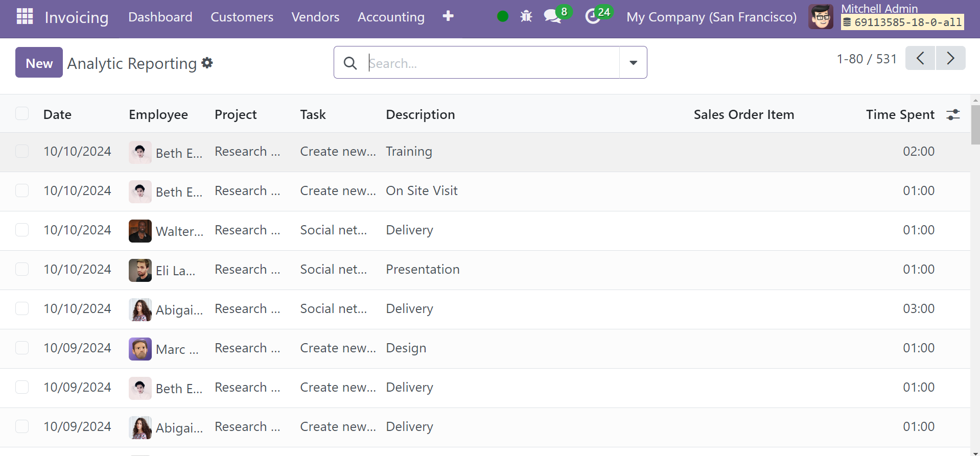
Task: Select Abigail's 10/09/2024 Delivery row checkbox
Action: (22, 426)
